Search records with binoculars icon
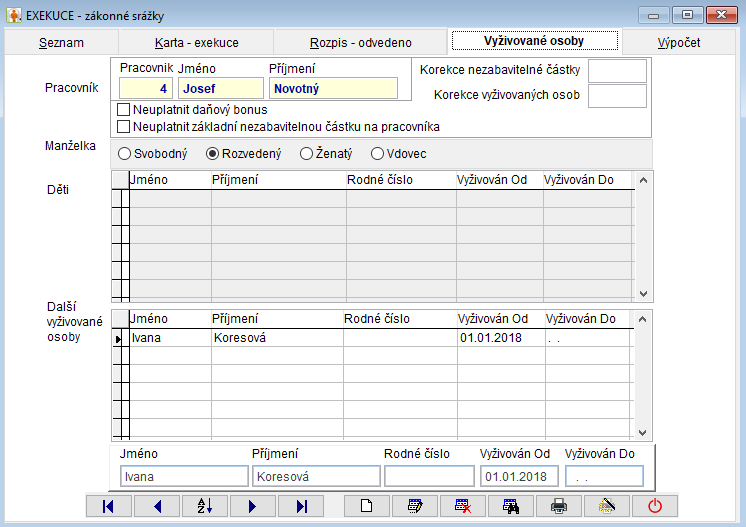The height and width of the screenshot is (527, 746). 511,506
